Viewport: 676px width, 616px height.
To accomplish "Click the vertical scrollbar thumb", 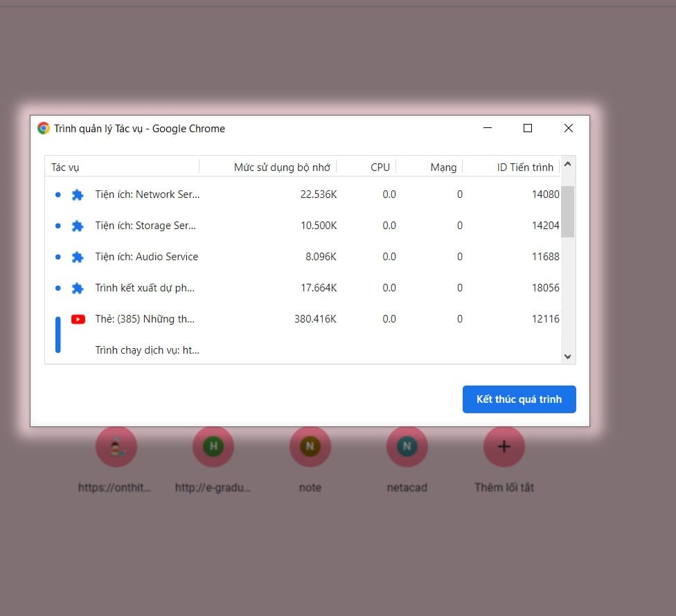I will tap(568, 212).
